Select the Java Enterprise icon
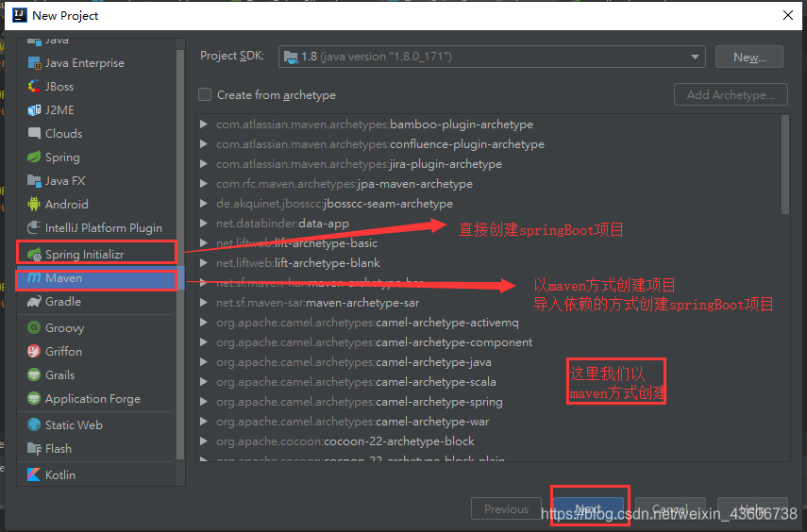This screenshot has height=532, width=807. point(34,63)
